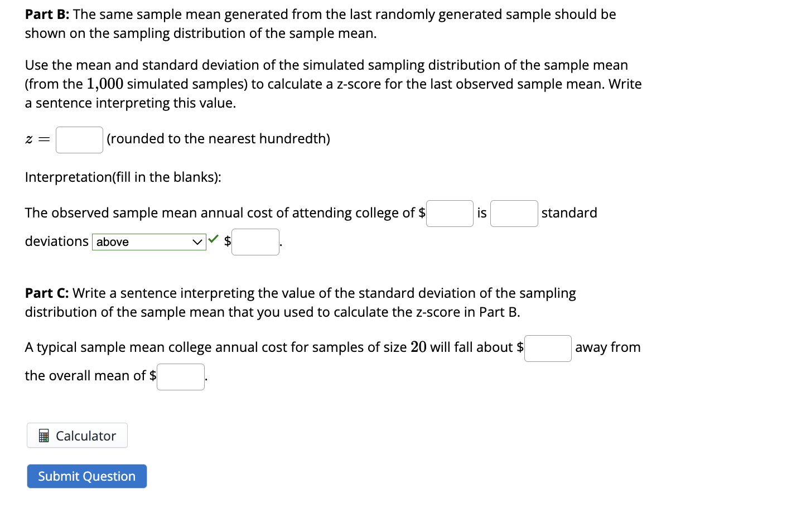
Task: Click the Submit Question button
Action: 86,476
